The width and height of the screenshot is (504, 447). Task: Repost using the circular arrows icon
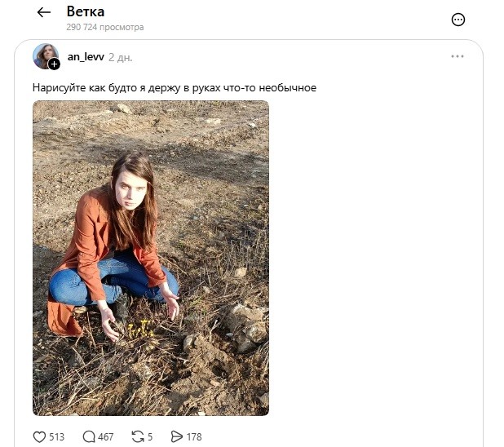138,436
